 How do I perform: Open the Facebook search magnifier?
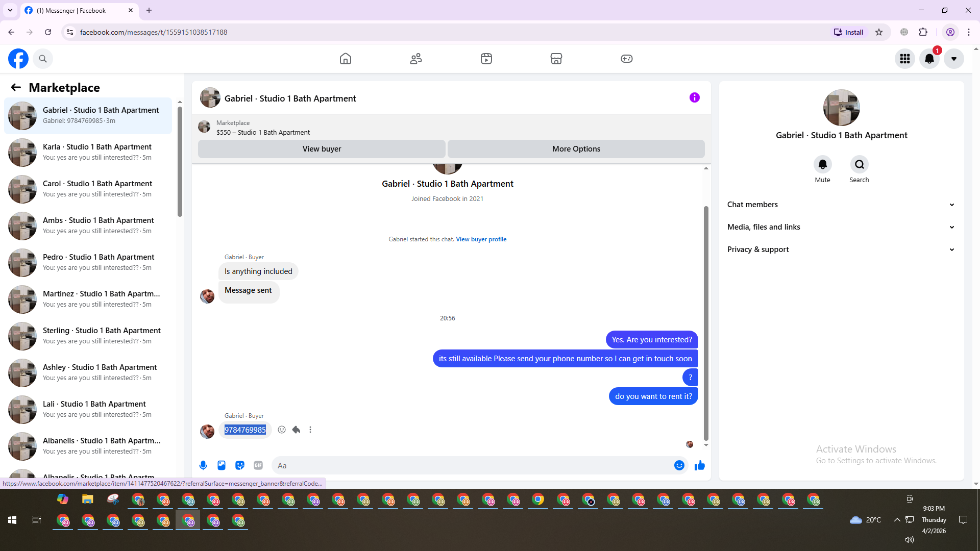pos(43,59)
